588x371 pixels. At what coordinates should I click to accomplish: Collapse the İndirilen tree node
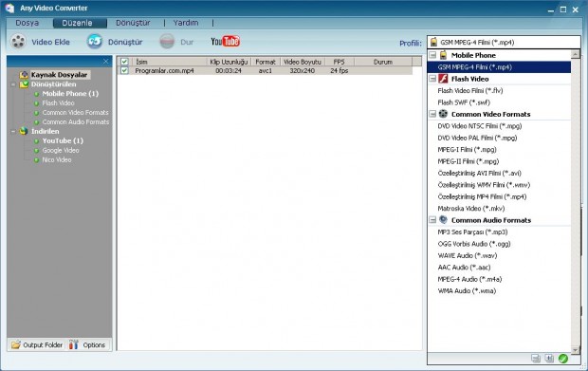[x=13, y=131]
